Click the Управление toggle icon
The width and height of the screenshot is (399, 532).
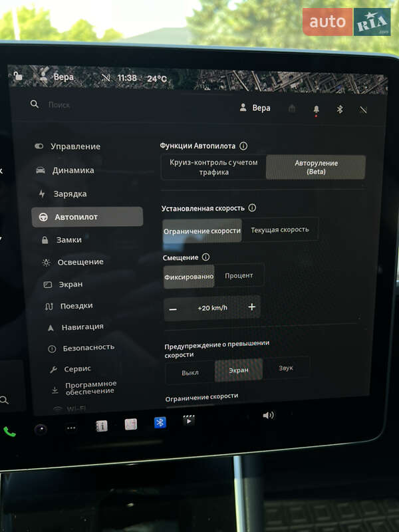[x=39, y=146]
